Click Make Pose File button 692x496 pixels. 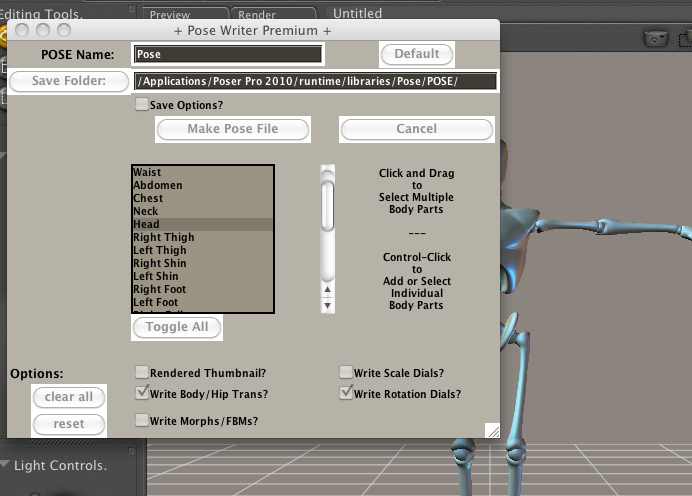(x=233, y=129)
